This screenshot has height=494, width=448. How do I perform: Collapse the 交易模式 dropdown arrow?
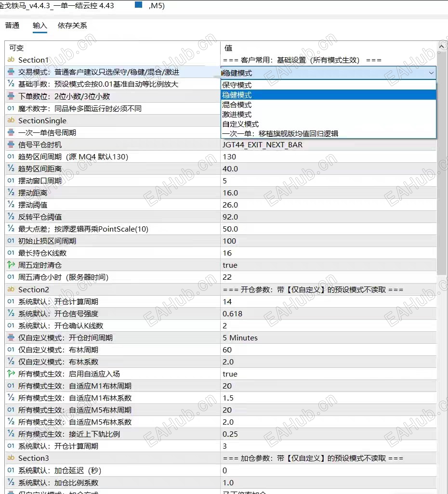pyautogui.click(x=431, y=73)
